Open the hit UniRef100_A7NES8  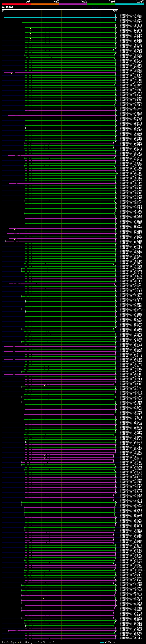(131, 27)
